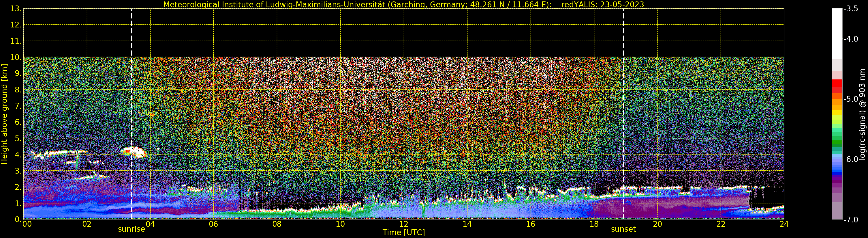Image resolution: width=868 pixels, height=238 pixels.
Task: Click the colorbar value -7.0
Action: (x=851, y=220)
